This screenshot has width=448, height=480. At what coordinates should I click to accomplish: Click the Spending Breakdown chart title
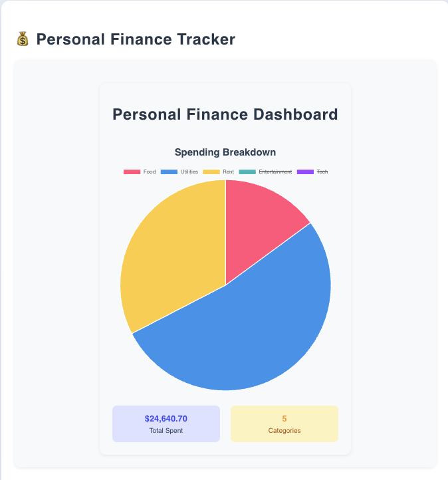[225, 152]
